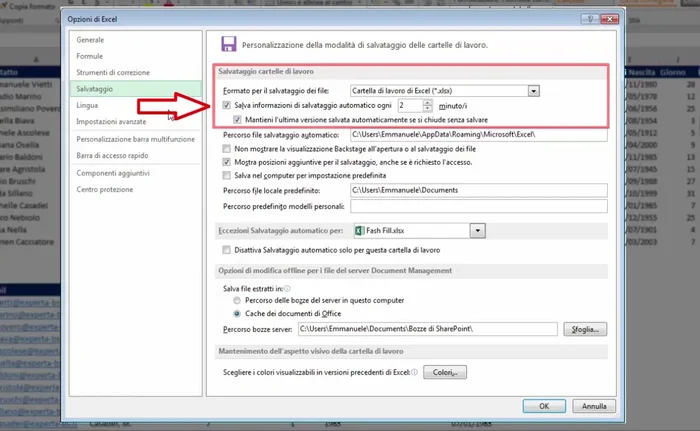Click info icon beside Salva file estratti in
This screenshot has width=700, height=431.
(289, 287)
